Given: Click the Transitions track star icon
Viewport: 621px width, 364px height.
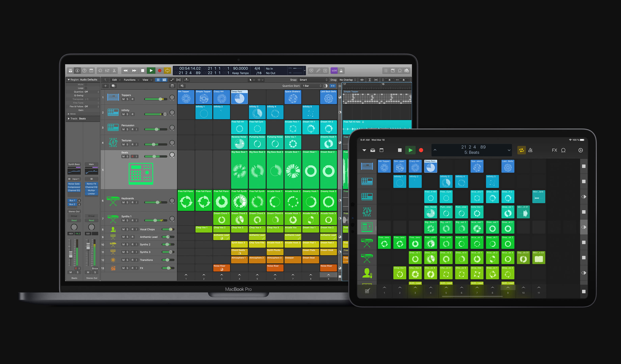Looking at the screenshot, I should click(114, 260).
